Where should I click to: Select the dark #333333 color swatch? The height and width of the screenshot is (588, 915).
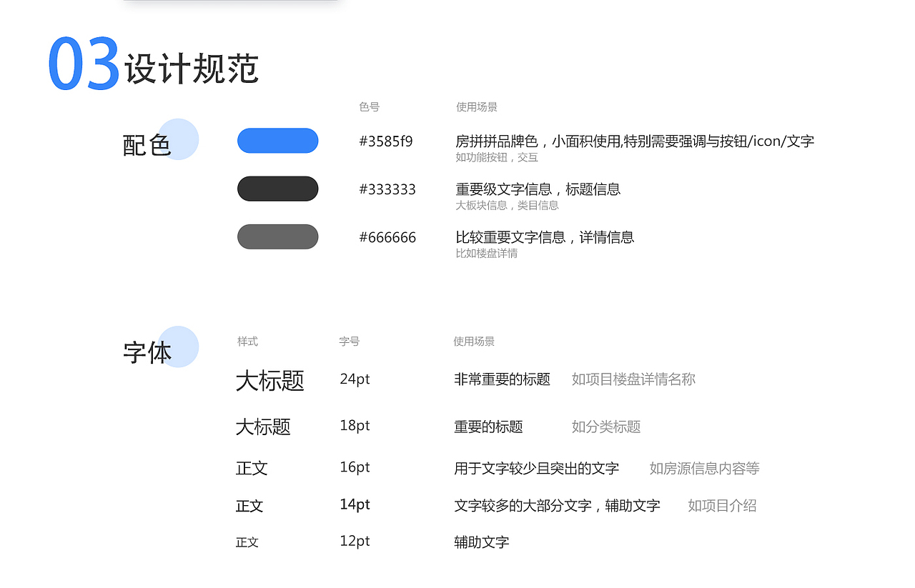coord(277,188)
